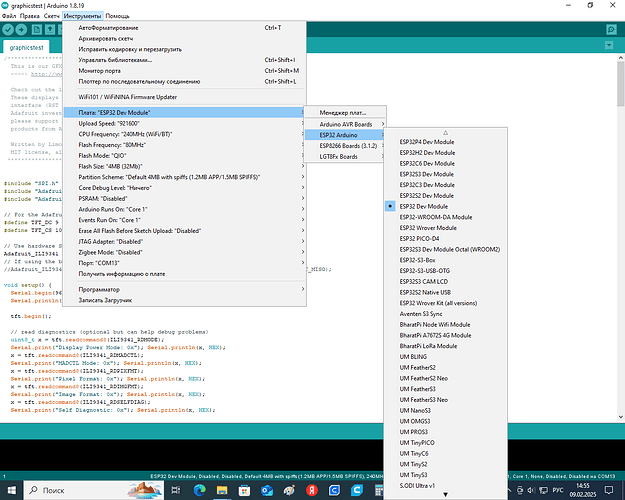This screenshot has height=500, width=625.
Task: Open Microsoft Store from the taskbar
Action: click(244, 490)
